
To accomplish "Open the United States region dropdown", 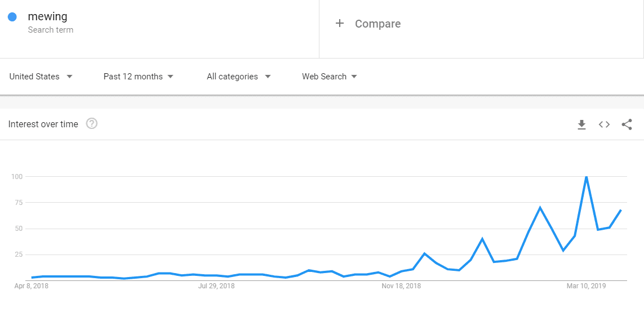I will 41,77.
